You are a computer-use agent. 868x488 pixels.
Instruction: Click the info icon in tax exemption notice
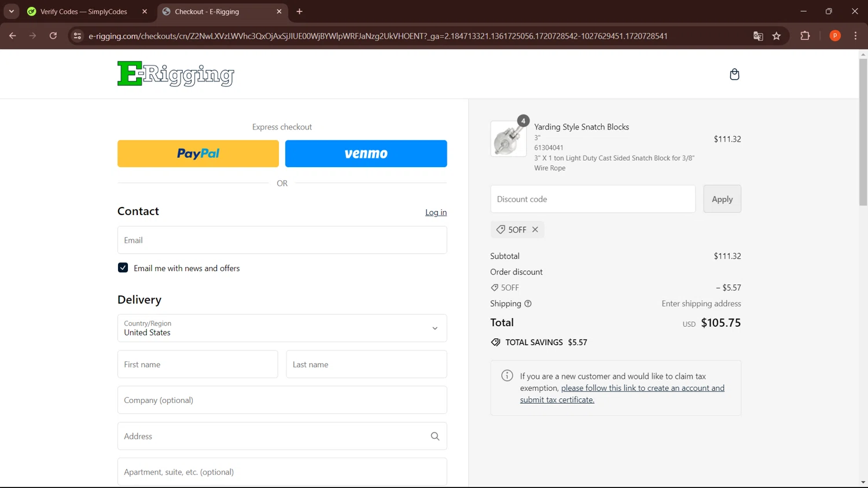point(507,376)
